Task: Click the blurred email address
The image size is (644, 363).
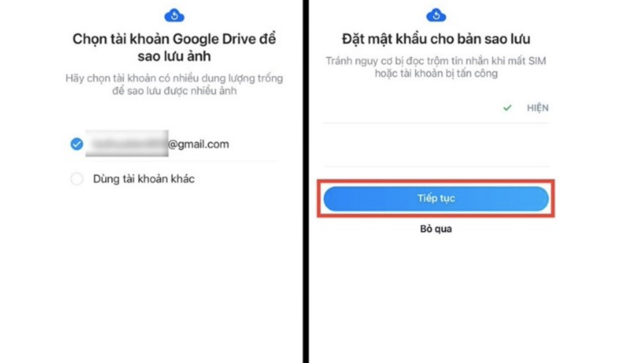Action: pos(127,143)
